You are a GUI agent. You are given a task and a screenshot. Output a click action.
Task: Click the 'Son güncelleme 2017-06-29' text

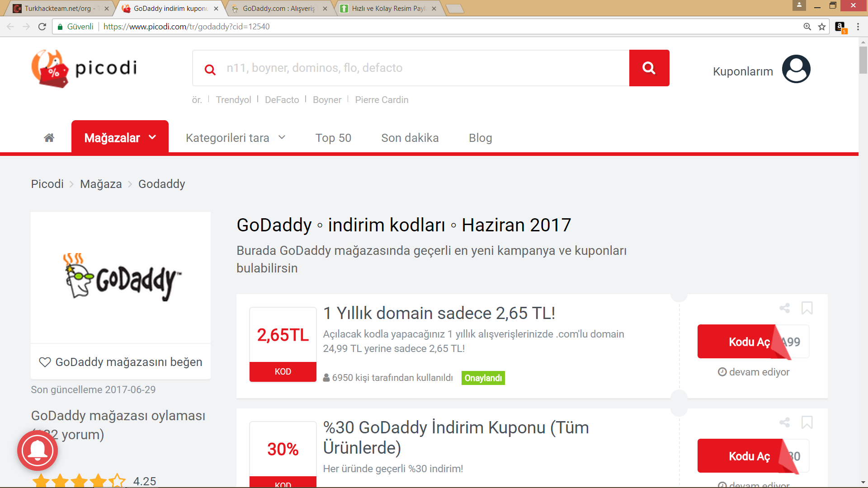[x=93, y=389]
